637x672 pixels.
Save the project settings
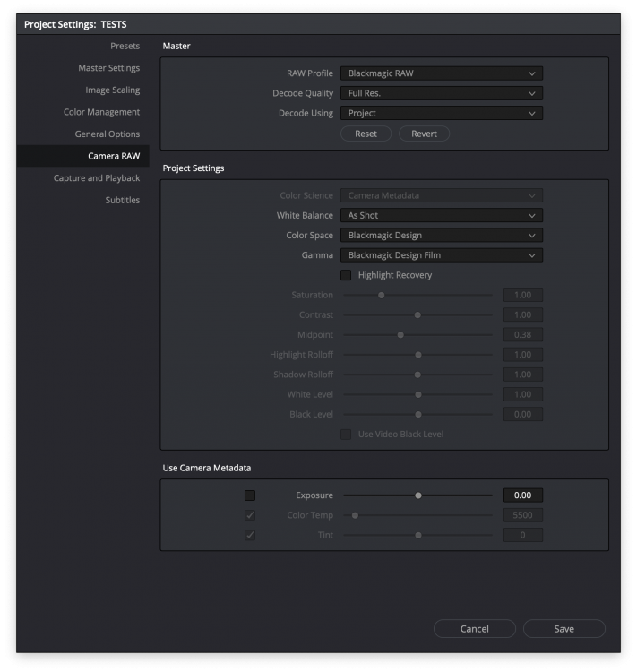564,629
